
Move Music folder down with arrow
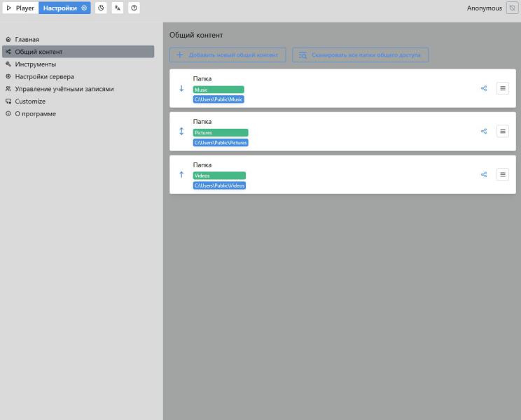(181, 88)
